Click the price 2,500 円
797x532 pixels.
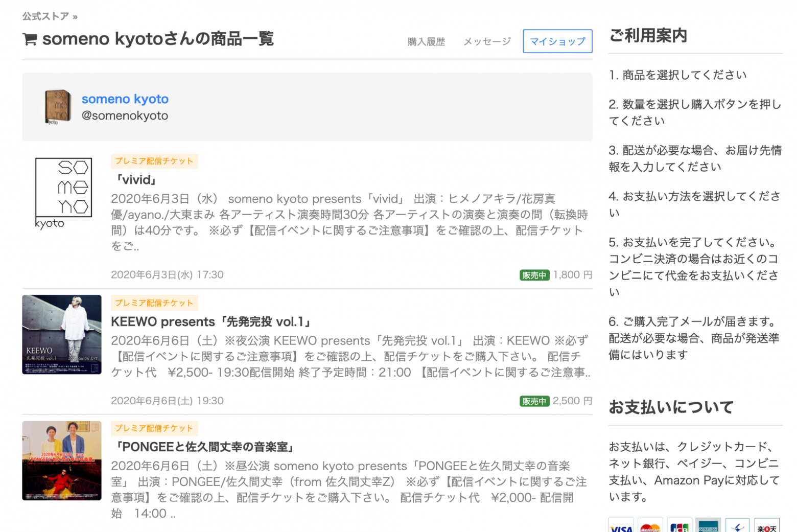(x=572, y=401)
